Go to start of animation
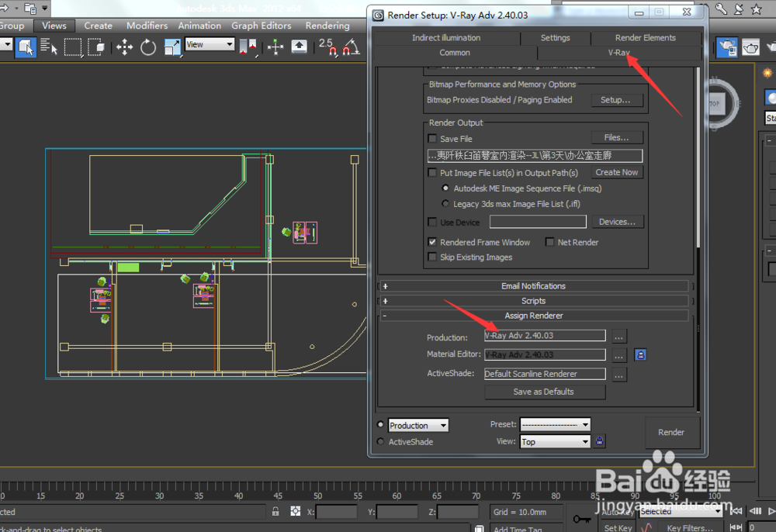Image resolution: width=776 pixels, height=532 pixels. [736, 511]
